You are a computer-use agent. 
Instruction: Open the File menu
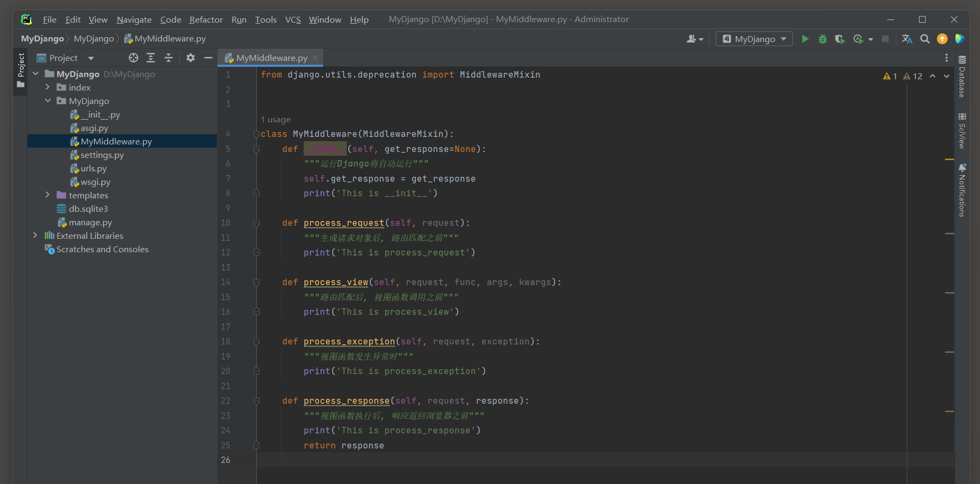50,19
